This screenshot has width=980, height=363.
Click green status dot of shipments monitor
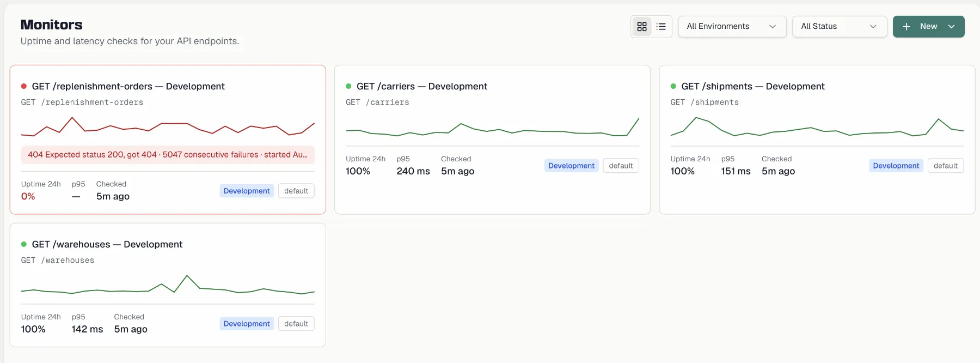click(673, 86)
